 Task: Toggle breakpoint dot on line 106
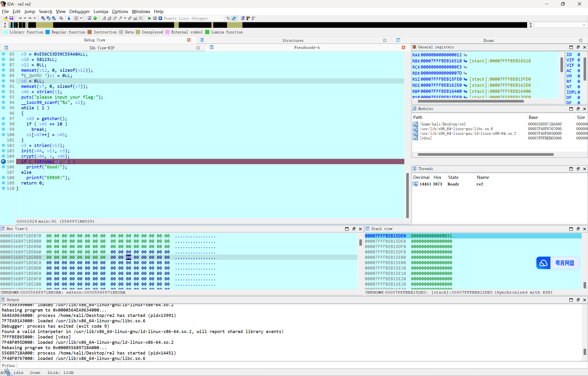pos(3,167)
